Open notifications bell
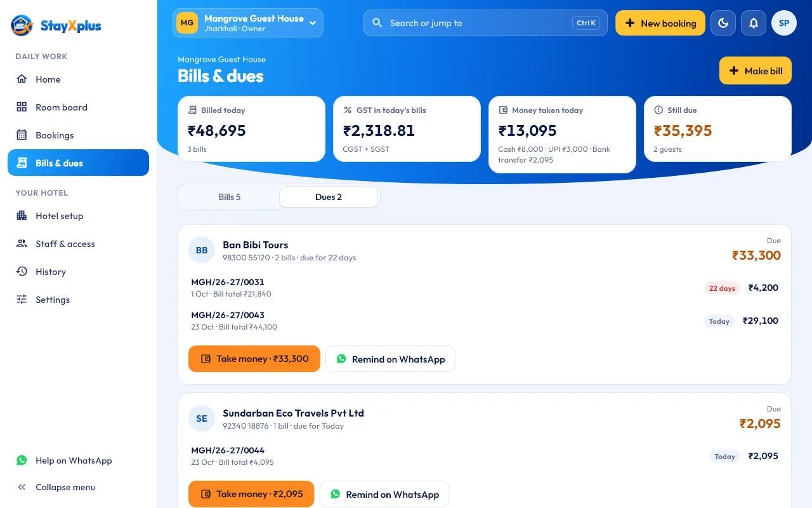 pos(754,23)
